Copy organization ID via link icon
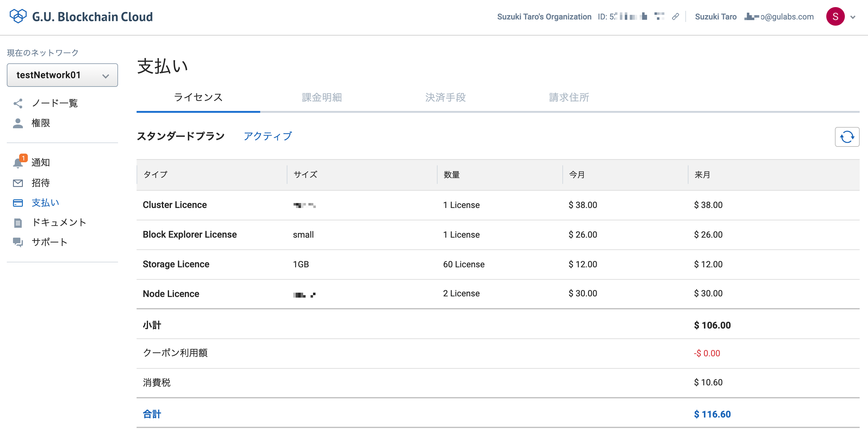This screenshot has width=868, height=441. 675,16
